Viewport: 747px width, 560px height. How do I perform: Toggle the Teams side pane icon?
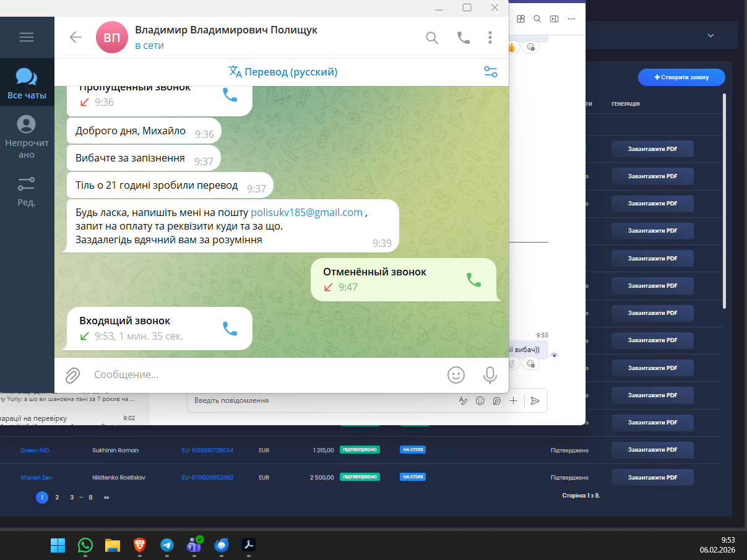coord(554,19)
